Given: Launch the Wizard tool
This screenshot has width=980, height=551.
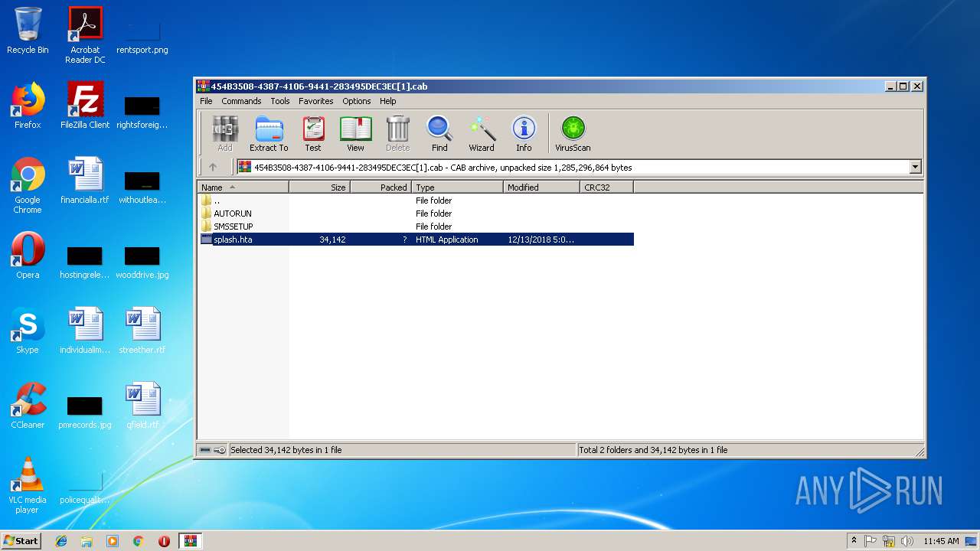Looking at the screenshot, I should coord(482,134).
